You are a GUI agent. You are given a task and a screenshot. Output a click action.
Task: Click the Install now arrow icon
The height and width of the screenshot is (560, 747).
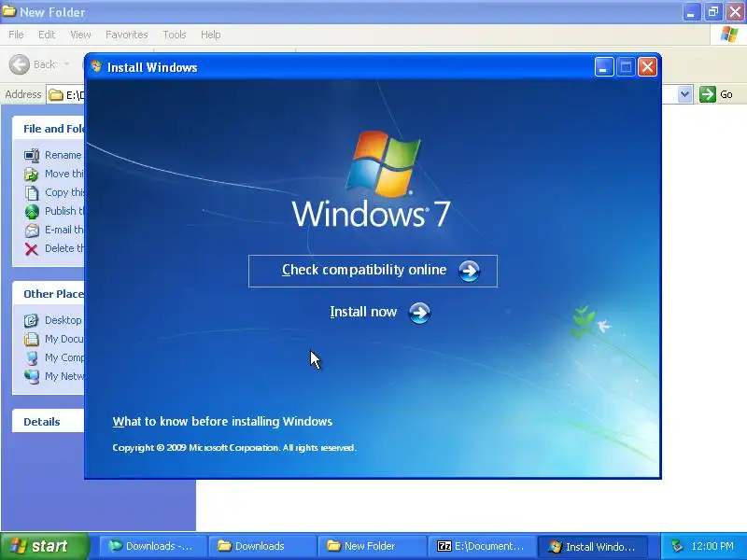[x=419, y=313]
